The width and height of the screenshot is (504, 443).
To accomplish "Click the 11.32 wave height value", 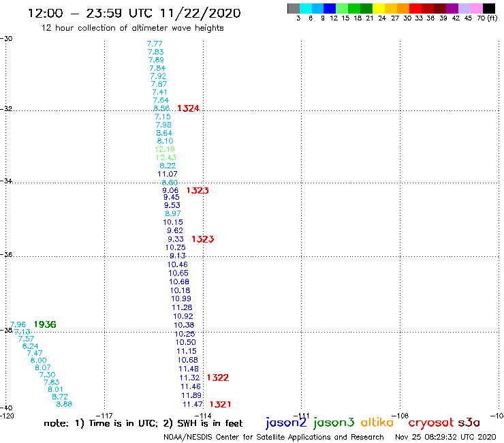I will coord(189,378).
